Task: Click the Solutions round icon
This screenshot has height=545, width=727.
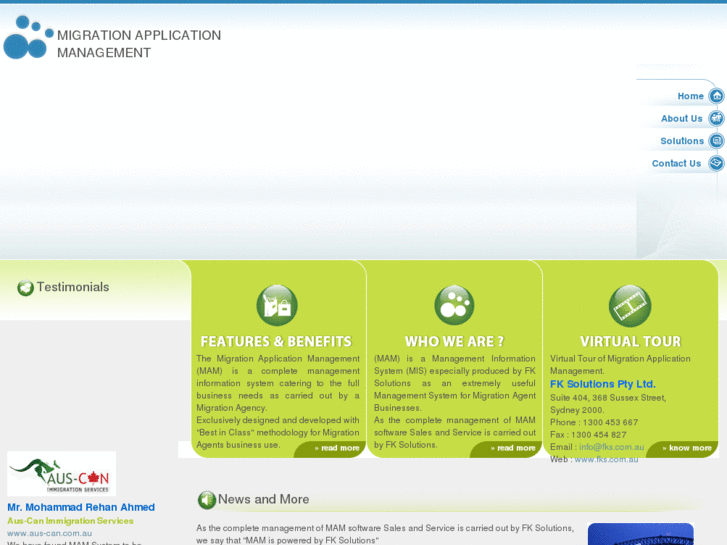Action: coord(717,141)
